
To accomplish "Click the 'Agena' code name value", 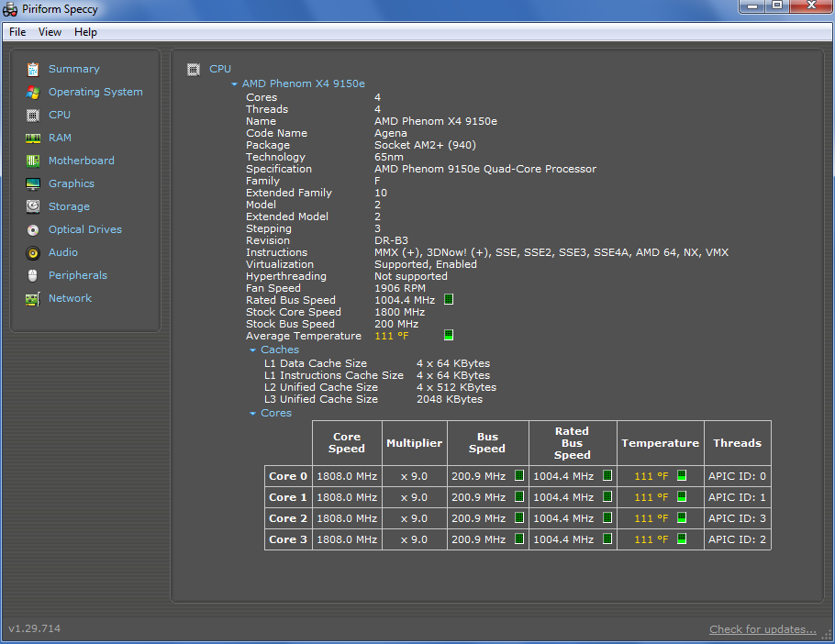I will [x=391, y=133].
